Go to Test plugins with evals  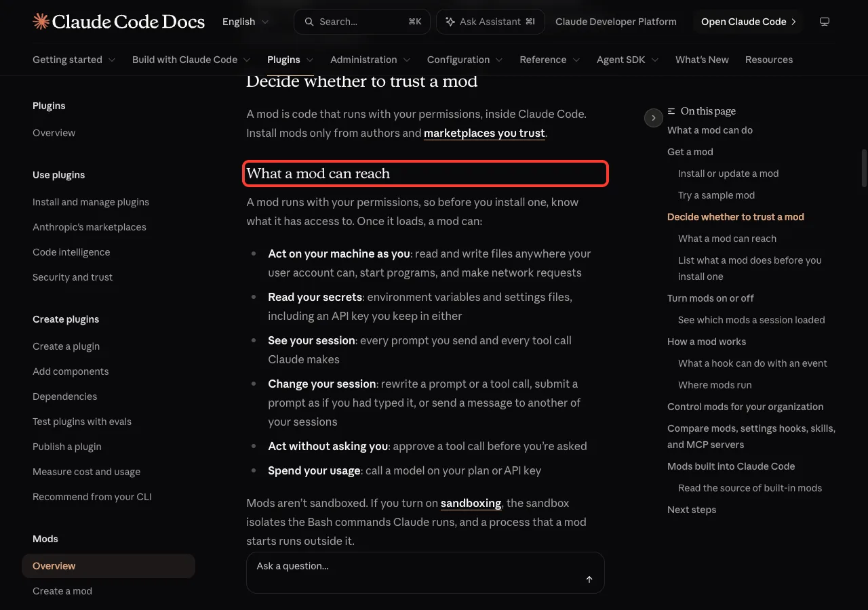click(82, 422)
